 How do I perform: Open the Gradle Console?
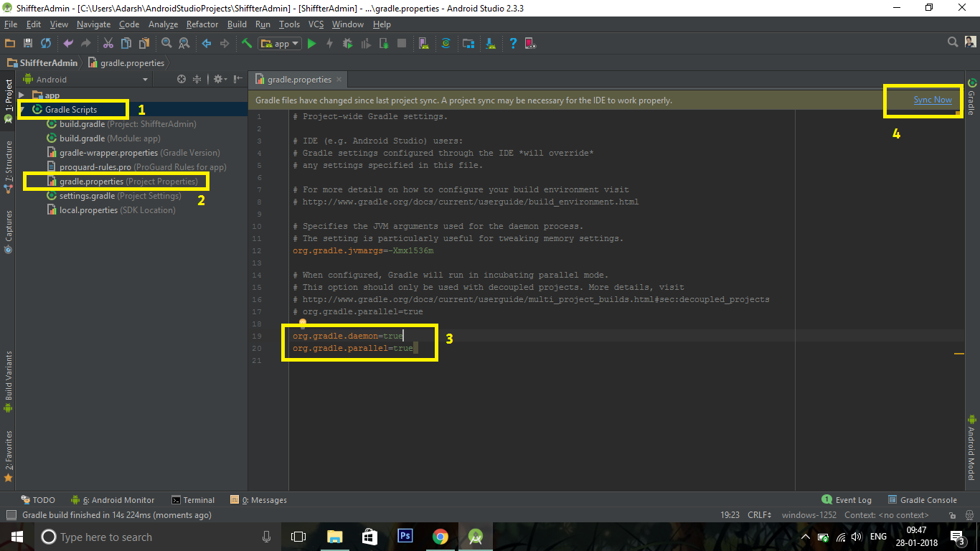923,500
